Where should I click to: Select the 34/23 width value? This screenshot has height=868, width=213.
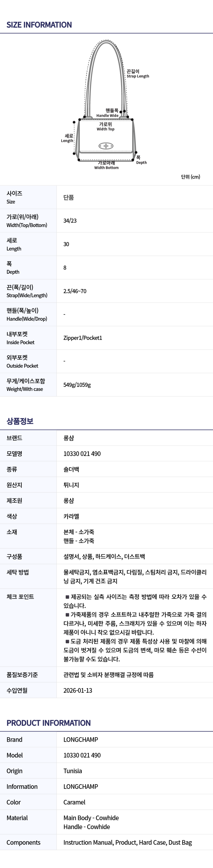coord(70,221)
